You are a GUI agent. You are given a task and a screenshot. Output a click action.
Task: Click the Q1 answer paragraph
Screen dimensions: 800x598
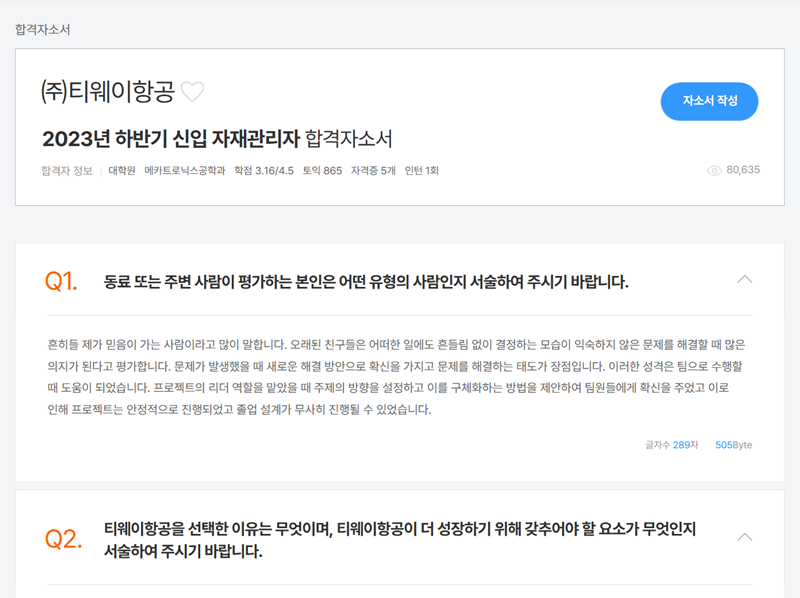click(x=396, y=377)
